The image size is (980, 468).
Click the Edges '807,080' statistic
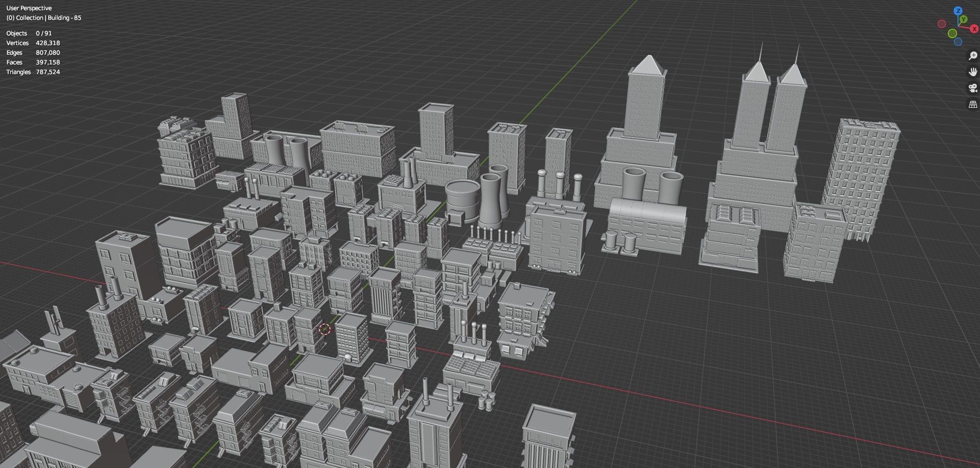[48, 53]
